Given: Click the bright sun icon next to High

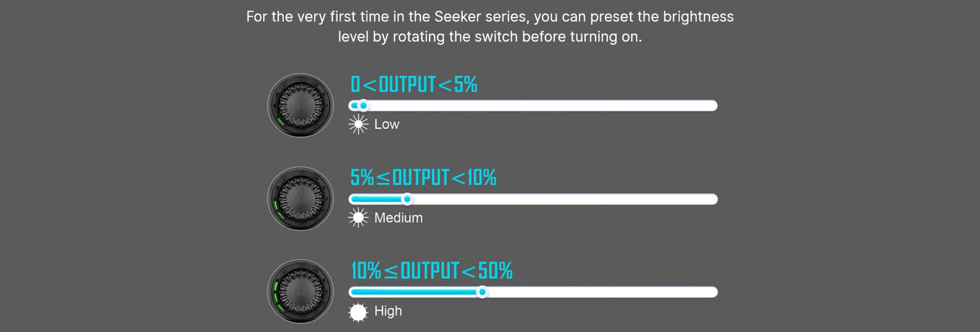Looking at the screenshot, I should 358,312.
